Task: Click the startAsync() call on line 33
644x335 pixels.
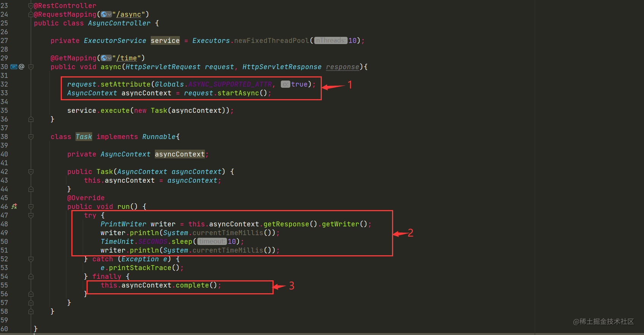Action: (242, 93)
